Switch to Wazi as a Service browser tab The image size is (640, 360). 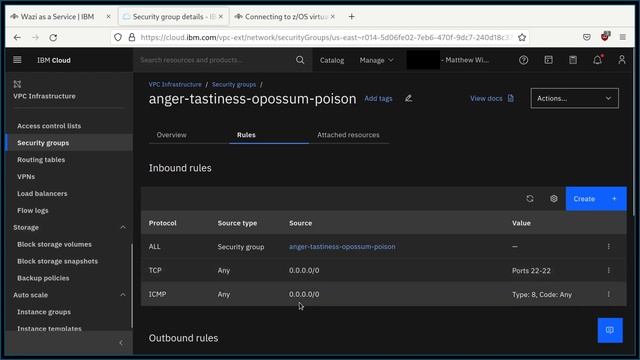(57, 17)
